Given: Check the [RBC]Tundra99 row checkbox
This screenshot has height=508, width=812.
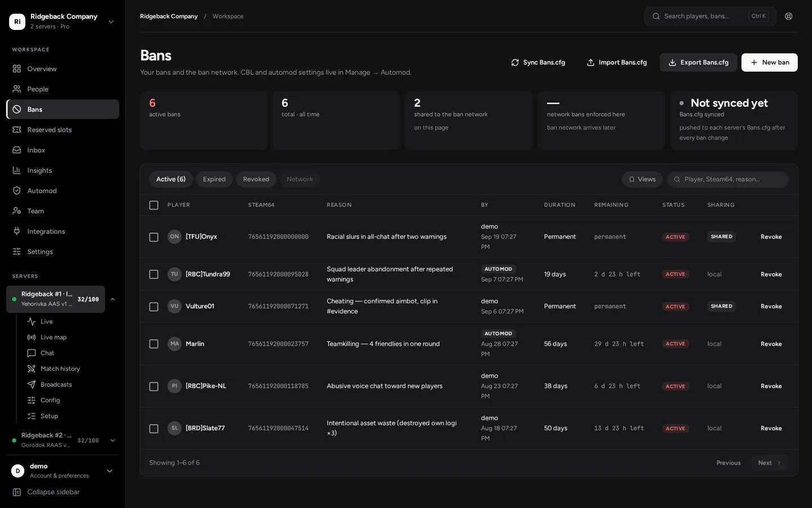Looking at the screenshot, I should 153,274.
